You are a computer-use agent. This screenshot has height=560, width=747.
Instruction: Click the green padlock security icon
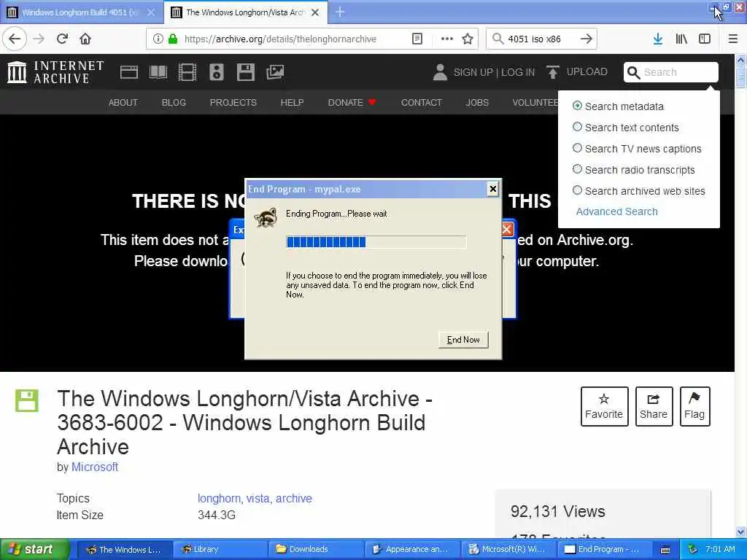click(x=172, y=39)
